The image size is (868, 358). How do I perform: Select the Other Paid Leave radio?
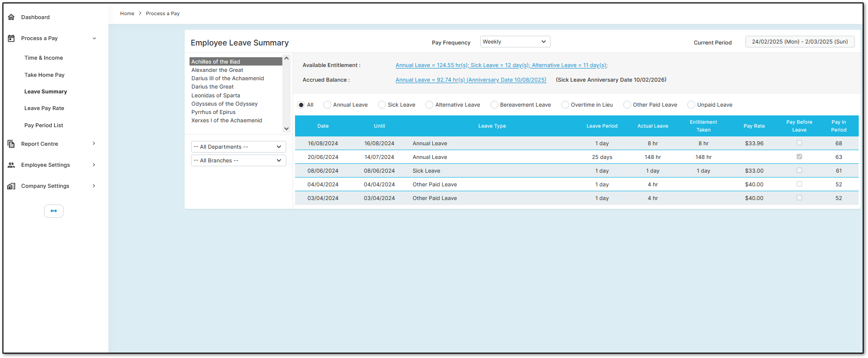click(x=627, y=105)
